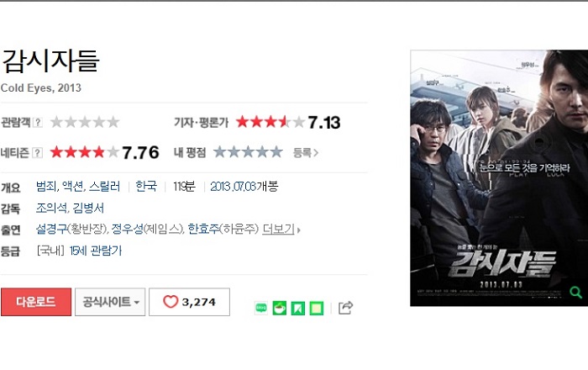Click the green bookmark share icon
The image size is (588, 370).
click(x=298, y=308)
